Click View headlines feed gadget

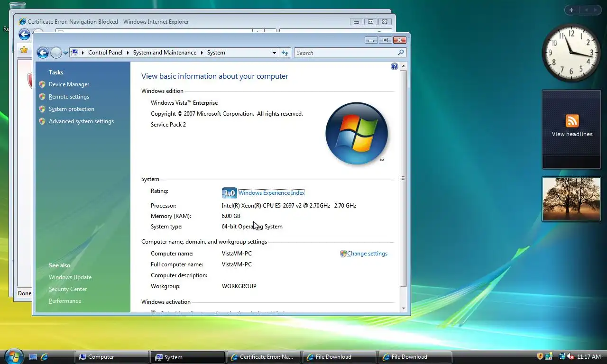click(x=571, y=129)
